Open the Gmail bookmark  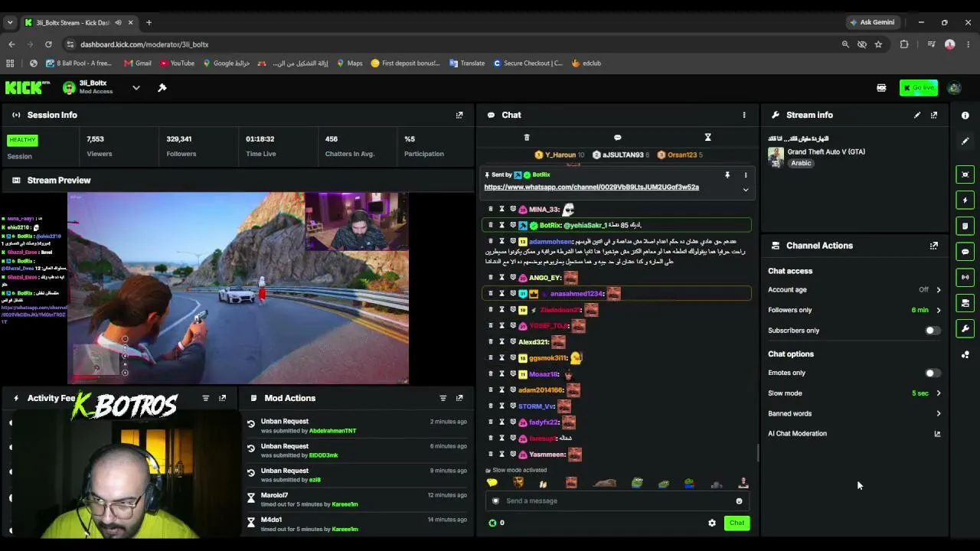tap(137, 64)
